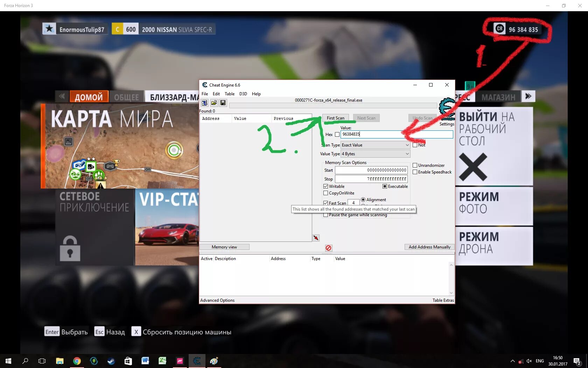Image resolution: width=588 pixels, height=368 pixels.
Task: Click the Memory view button
Action: point(224,247)
